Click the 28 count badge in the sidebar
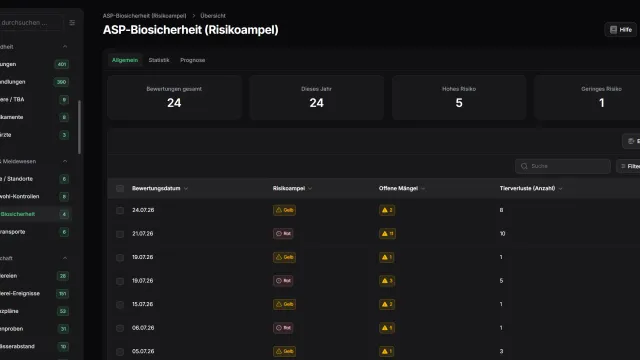Viewport: 640px width, 360px height. 63,276
